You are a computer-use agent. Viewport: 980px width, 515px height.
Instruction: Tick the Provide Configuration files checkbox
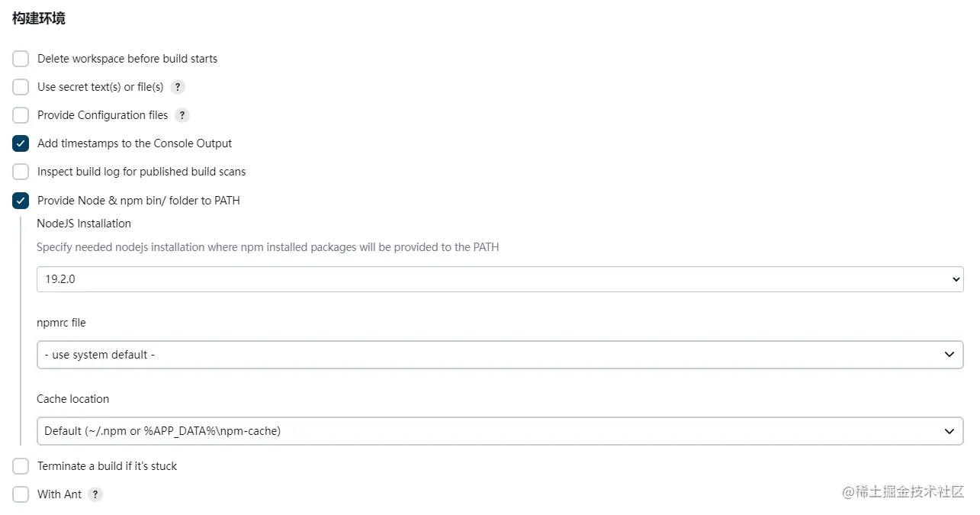pos(21,115)
